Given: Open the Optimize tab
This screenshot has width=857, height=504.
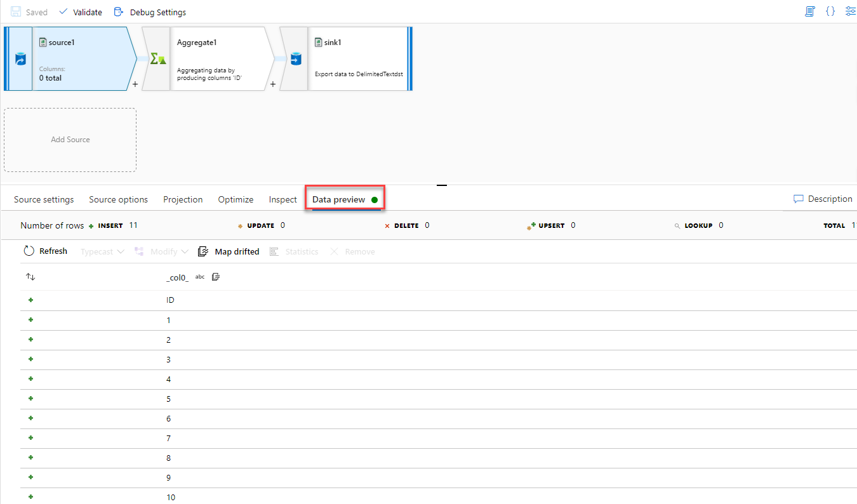Looking at the screenshot, I should (x=236, y=199).
